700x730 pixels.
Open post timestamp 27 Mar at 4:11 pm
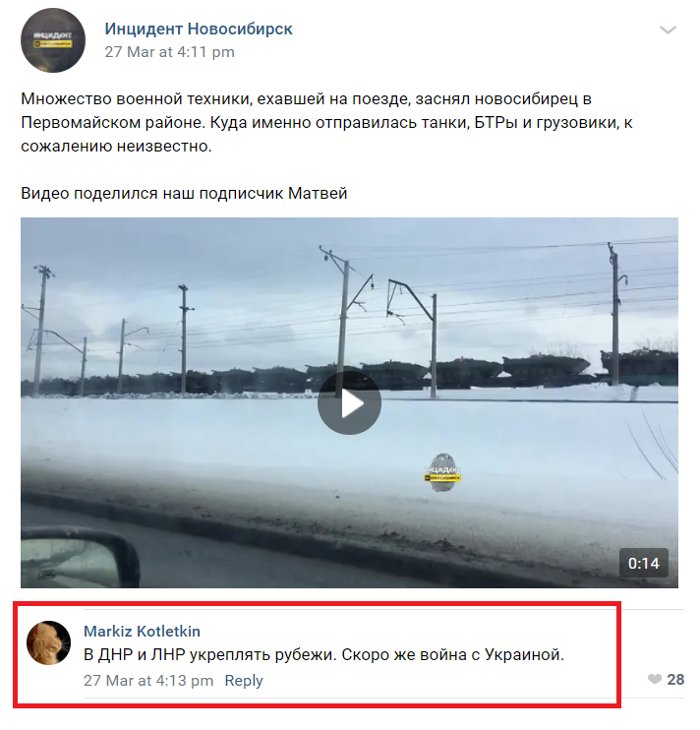tap(169, 52)
